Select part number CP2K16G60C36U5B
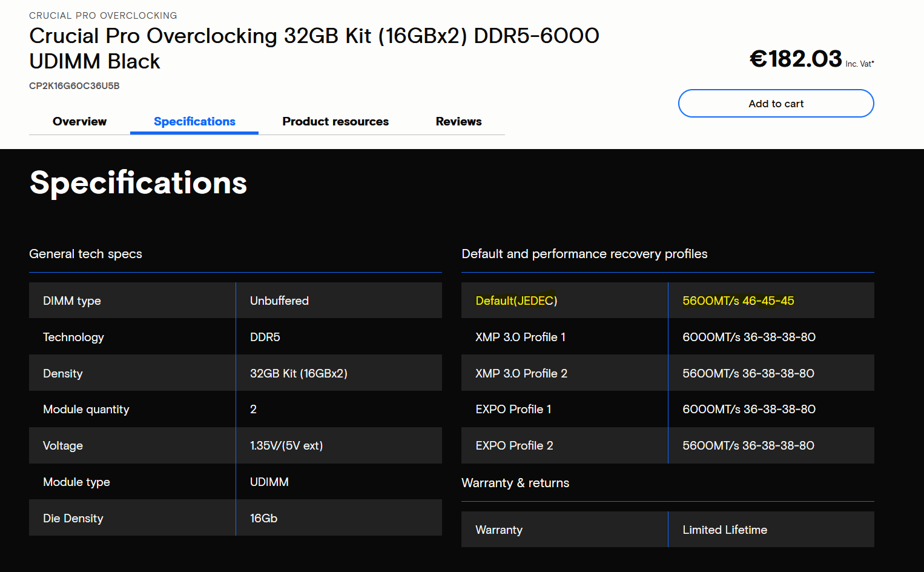 (x=74, y=85)
